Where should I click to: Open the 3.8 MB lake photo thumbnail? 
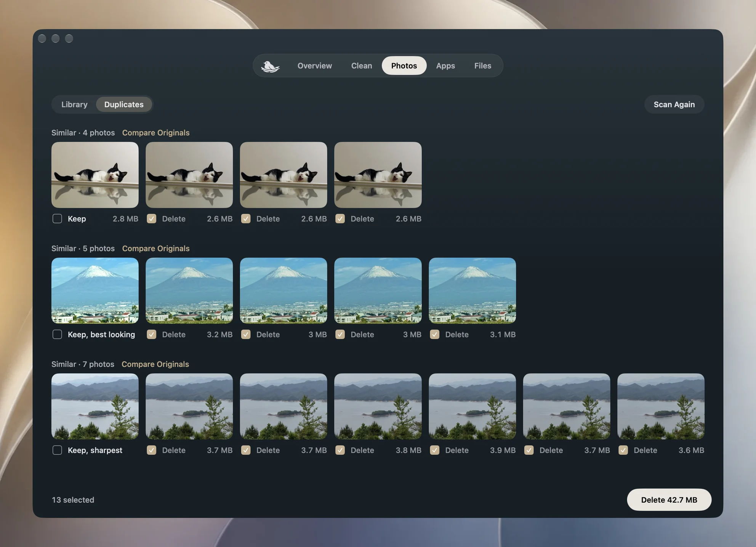point(378,406)
